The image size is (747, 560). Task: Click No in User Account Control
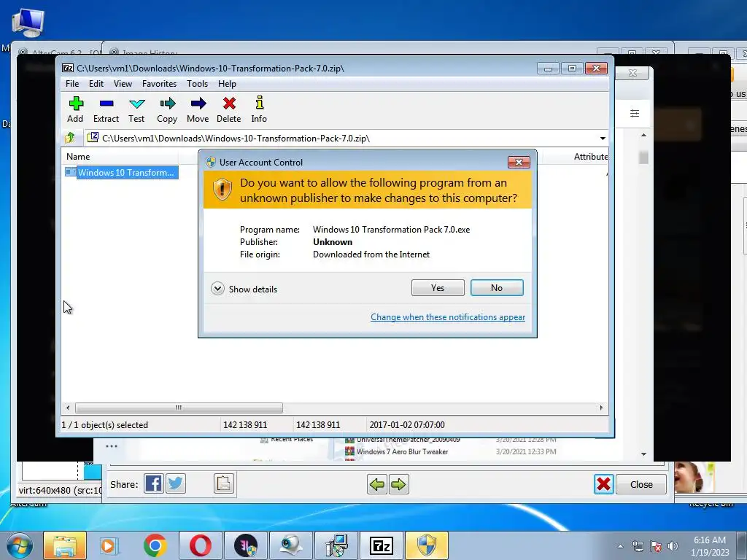tap(497, 287)
